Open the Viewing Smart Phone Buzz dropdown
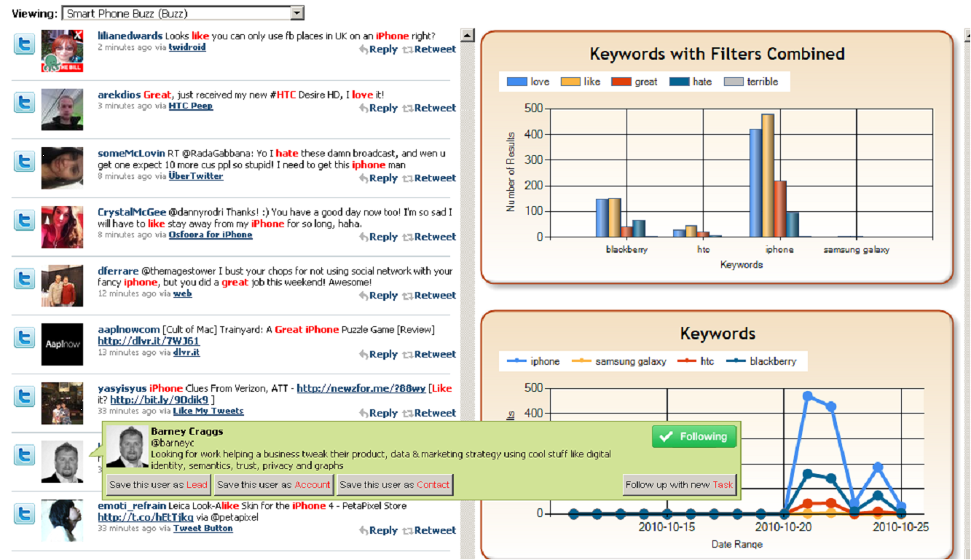This screenshot has height=560, width=971. coord(183,13)
